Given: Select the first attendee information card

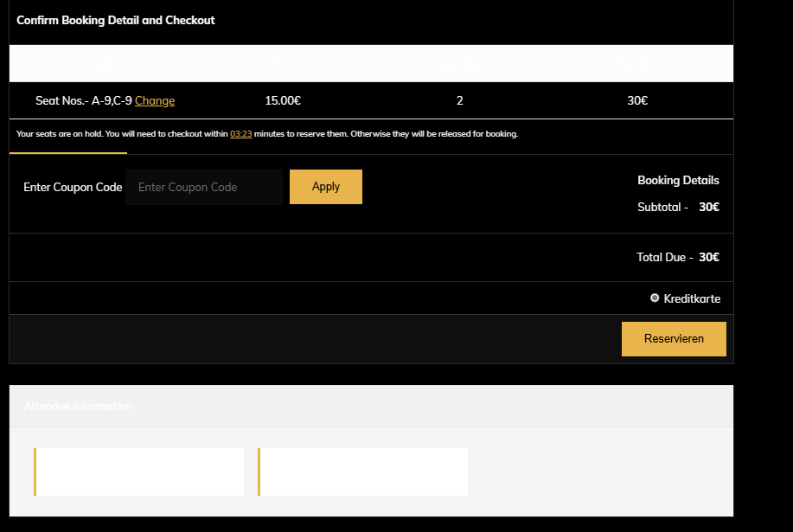Looking at the screenshot, I should pos(139,471).
